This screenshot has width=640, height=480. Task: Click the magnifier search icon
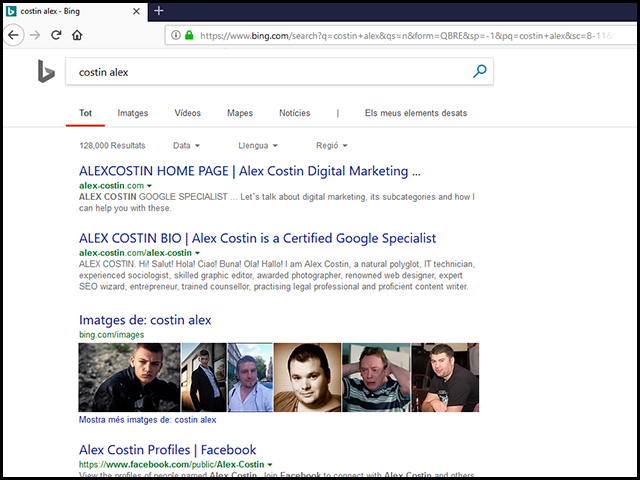coord(480,71)
